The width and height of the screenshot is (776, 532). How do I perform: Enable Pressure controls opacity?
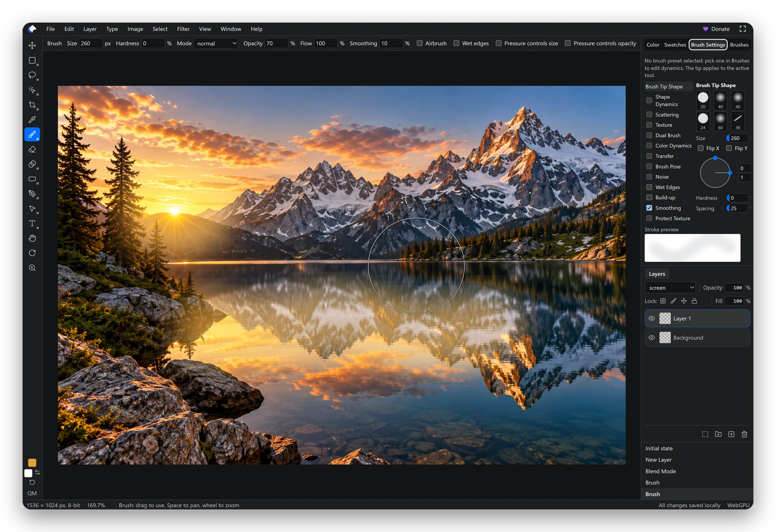pyautogui.click(x=568, y=43)
